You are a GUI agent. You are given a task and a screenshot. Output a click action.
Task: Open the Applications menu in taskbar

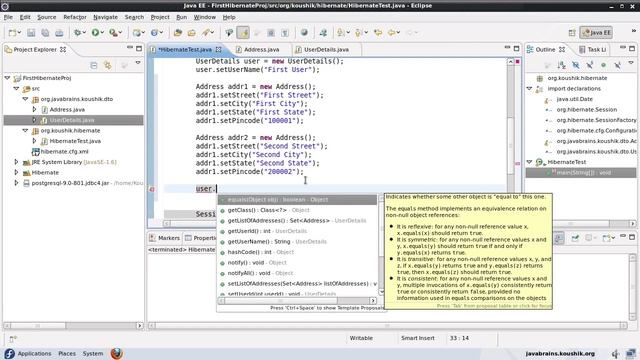tap(34, 353)
